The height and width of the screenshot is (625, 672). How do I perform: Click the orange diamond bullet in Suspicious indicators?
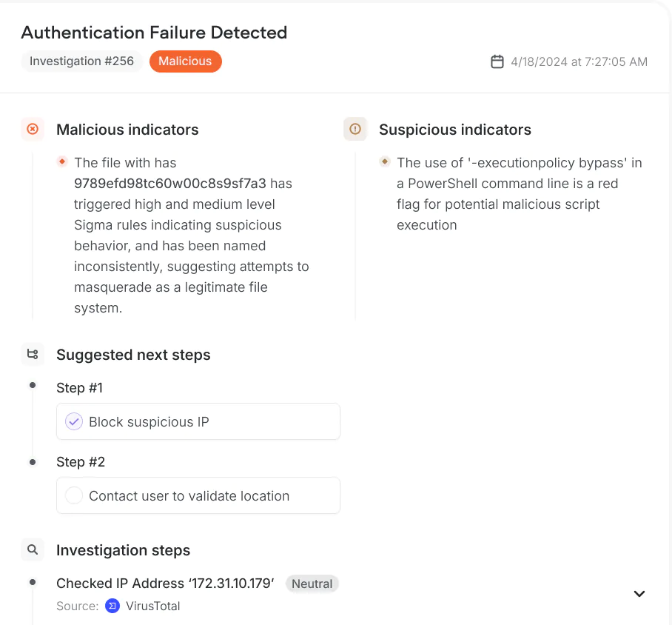(x=386, y=161)
